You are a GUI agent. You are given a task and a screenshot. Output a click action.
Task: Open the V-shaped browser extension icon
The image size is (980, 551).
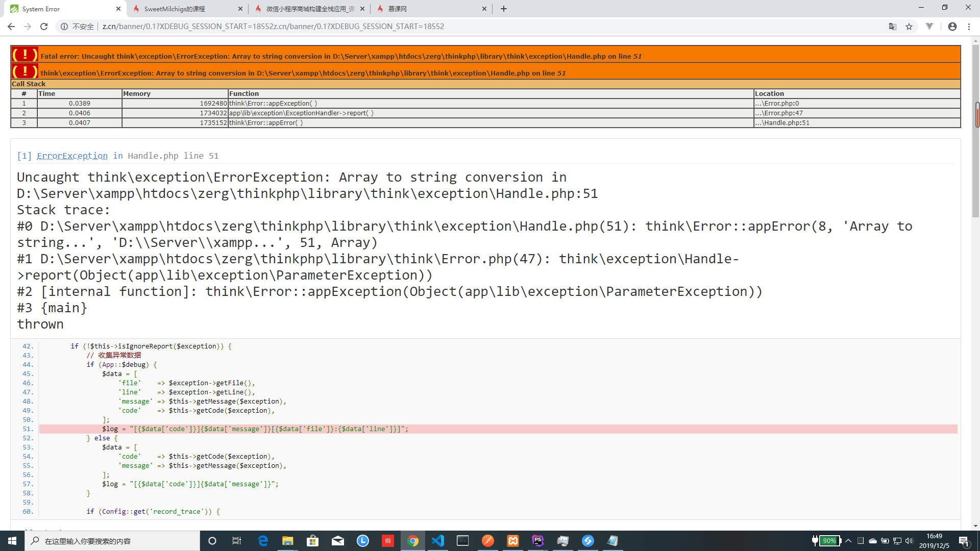(x=929, y=27)
